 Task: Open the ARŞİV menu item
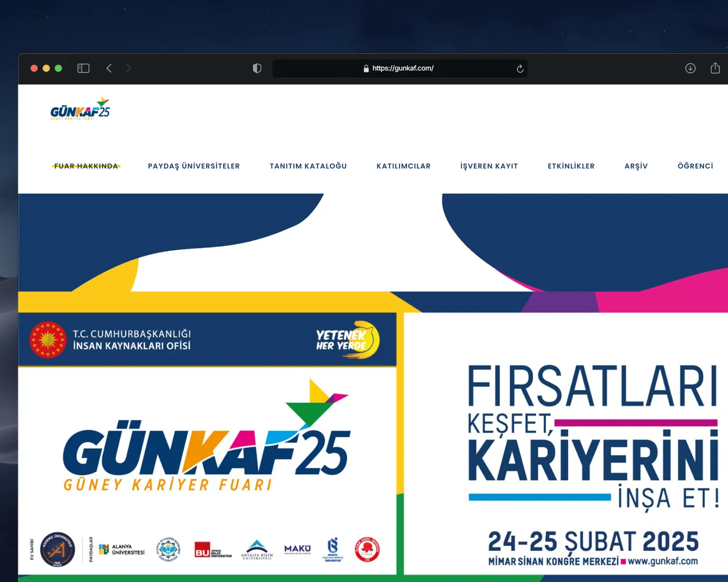pyautogui.click(x=636, y=166)
